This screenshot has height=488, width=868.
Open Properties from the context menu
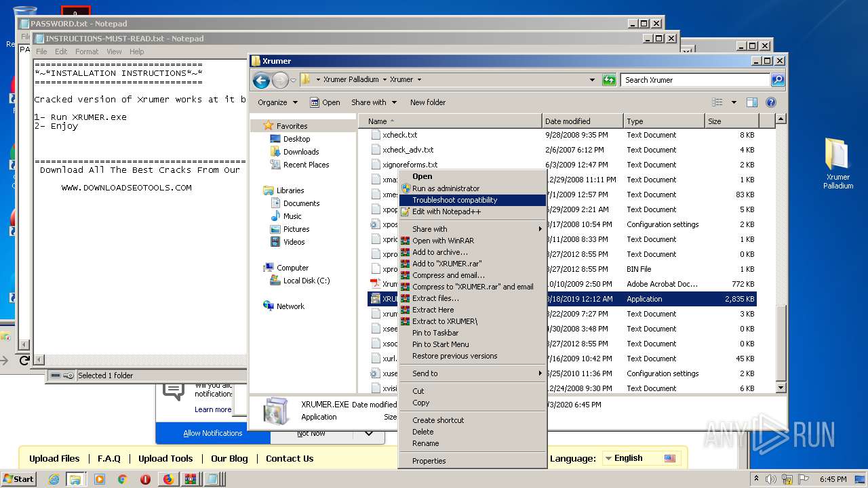pyautogui.click(x=472, y=461)
